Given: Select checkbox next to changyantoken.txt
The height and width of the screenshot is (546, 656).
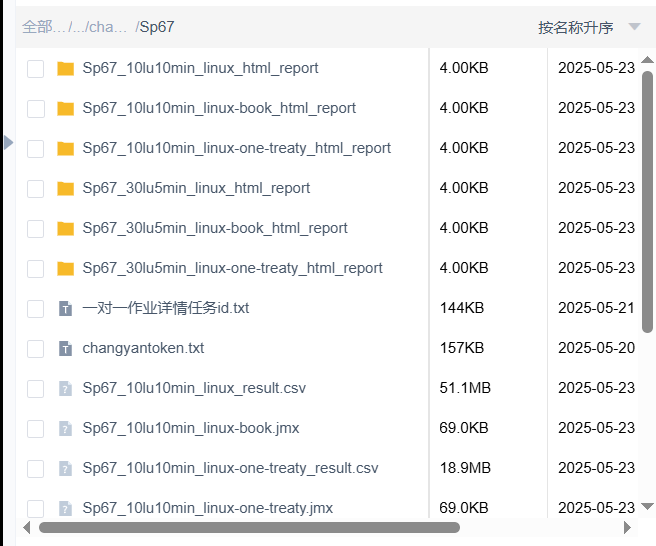Looking at the screenshot, I should click(x=36, y=349).
